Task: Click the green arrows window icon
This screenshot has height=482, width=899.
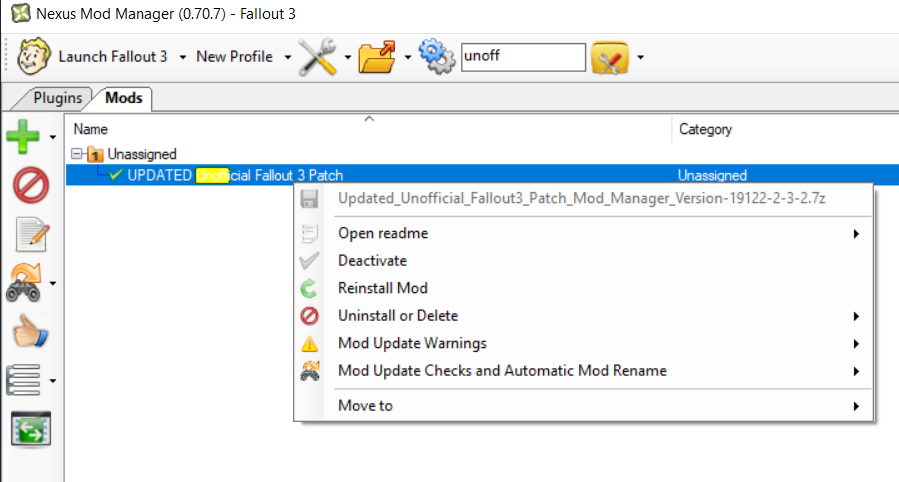Action: coord(31,429)
